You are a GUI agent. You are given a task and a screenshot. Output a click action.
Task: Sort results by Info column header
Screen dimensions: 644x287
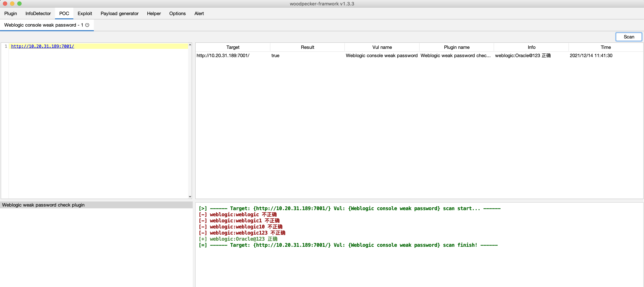click(x=531, y=47)
